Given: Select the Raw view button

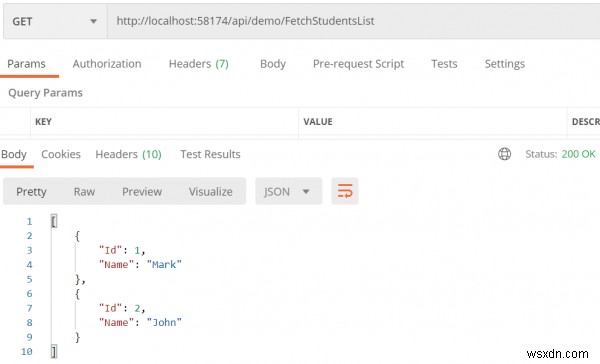Looking at the screenshot, I should 84,191.
